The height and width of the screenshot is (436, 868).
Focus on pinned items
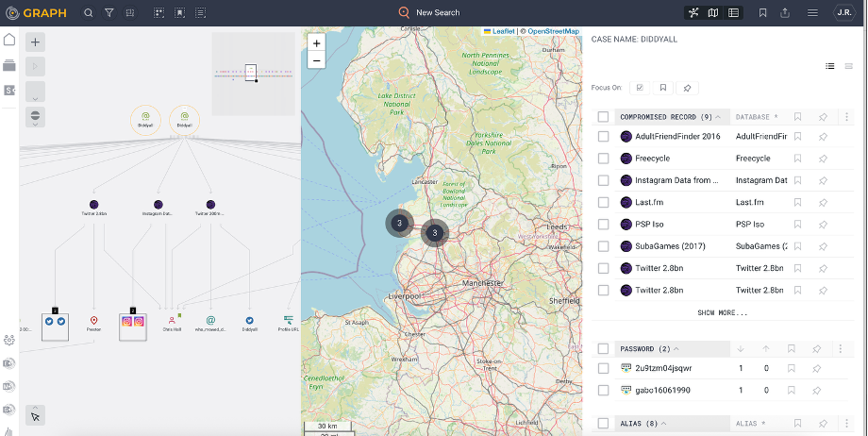pyautogui.click(x=687, y=88)
